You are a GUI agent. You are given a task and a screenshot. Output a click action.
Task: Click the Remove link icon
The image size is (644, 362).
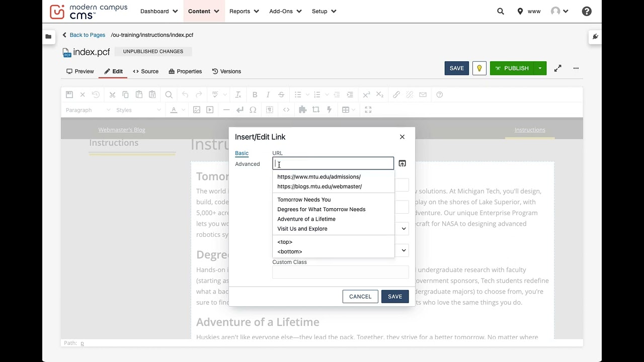(x=410, y=95)
